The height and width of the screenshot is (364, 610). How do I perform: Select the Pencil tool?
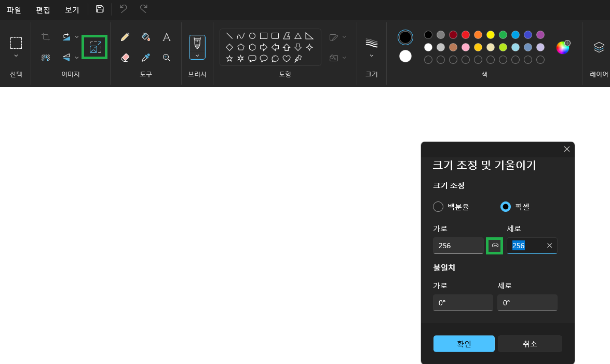[x=125, y=37]
